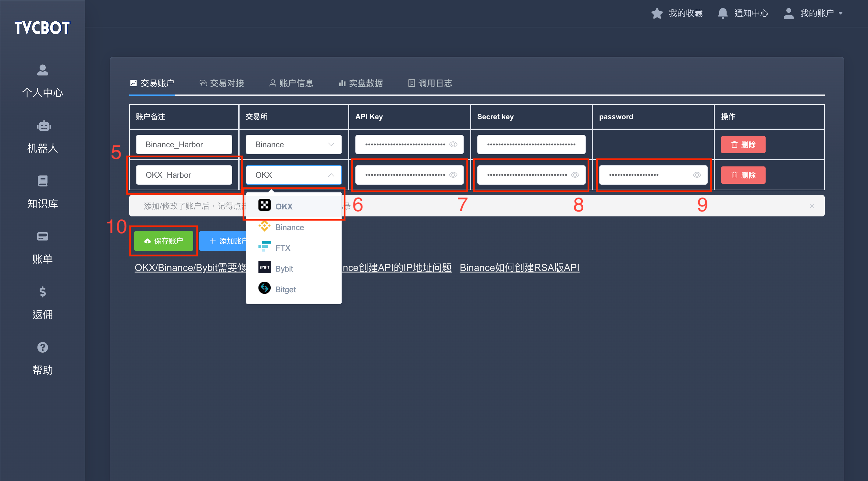Viewport: 868px width, 481px height.
Task: Reveal the Binance_Harbor API Key with eye icon
Action: [x=453, y=144]
